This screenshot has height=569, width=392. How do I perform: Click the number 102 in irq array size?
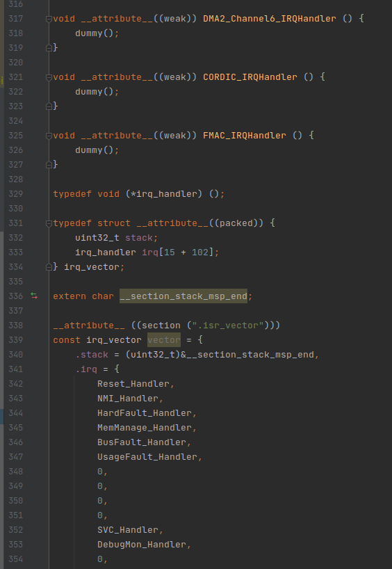click(x=199, y=253)
